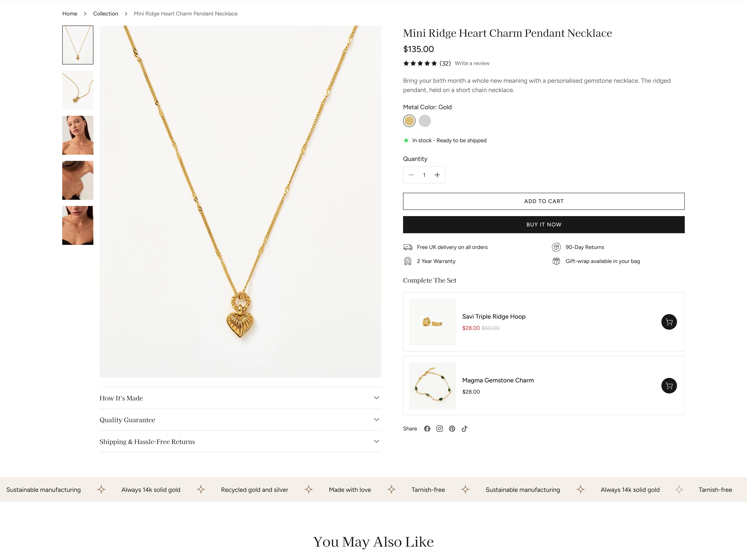Open the Write a review link
The width and height of the screenshot is (747, 560).
tap(472, 63)
